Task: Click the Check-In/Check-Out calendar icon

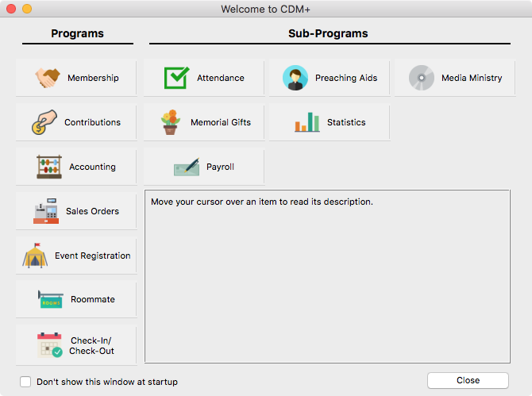Action: click(49, 345)
